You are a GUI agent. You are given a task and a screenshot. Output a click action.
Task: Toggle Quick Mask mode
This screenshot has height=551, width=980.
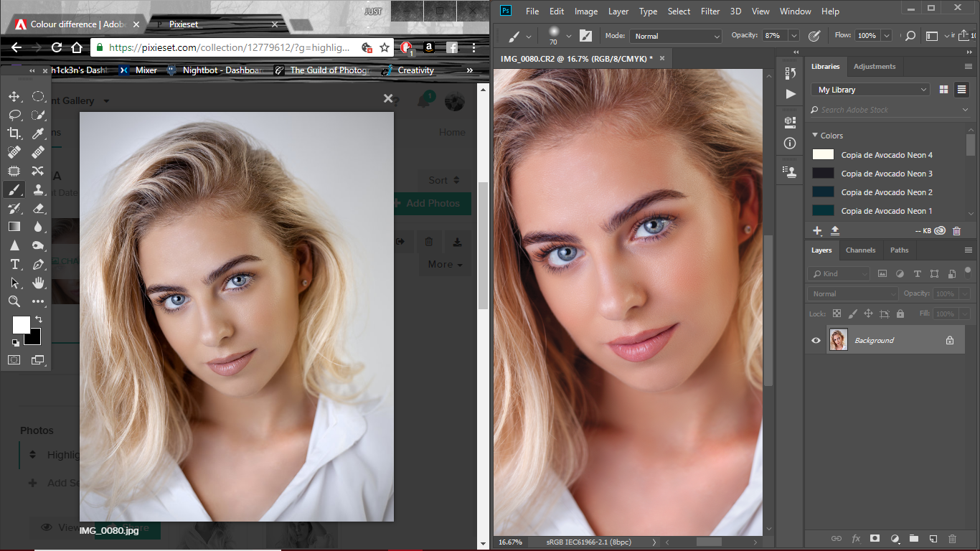pos(14,359)
